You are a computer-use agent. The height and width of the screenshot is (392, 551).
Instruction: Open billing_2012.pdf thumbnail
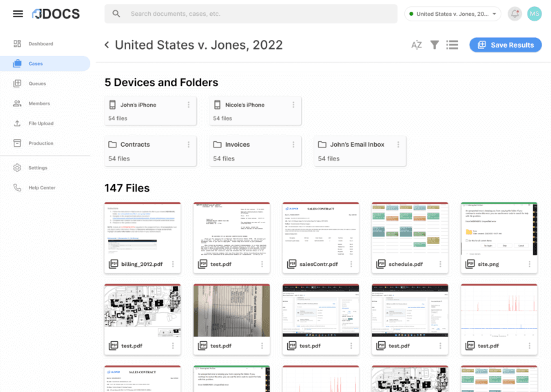click(143, 229)
